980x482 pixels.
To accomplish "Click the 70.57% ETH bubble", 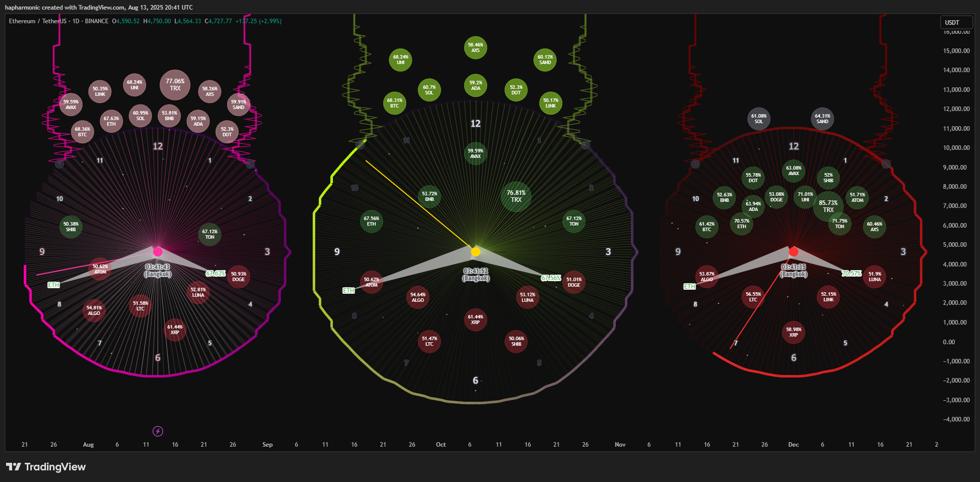I will [x=742, y=224].
